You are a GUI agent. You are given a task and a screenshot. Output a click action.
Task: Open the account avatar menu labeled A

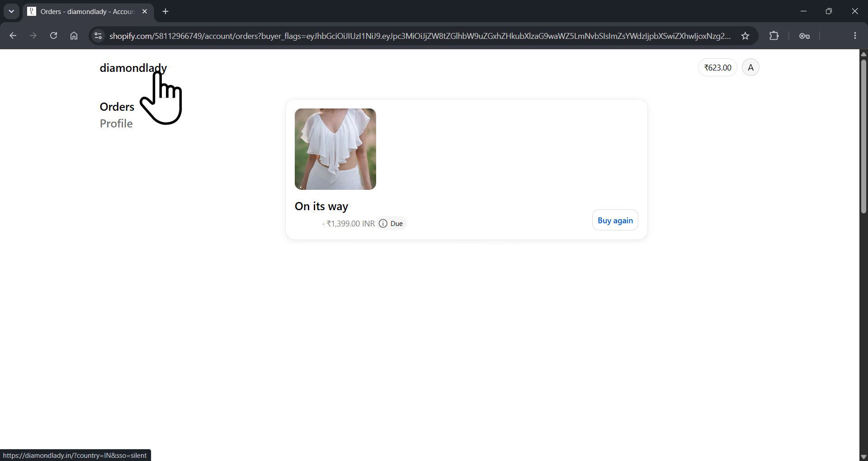click(x=750, y=67)
